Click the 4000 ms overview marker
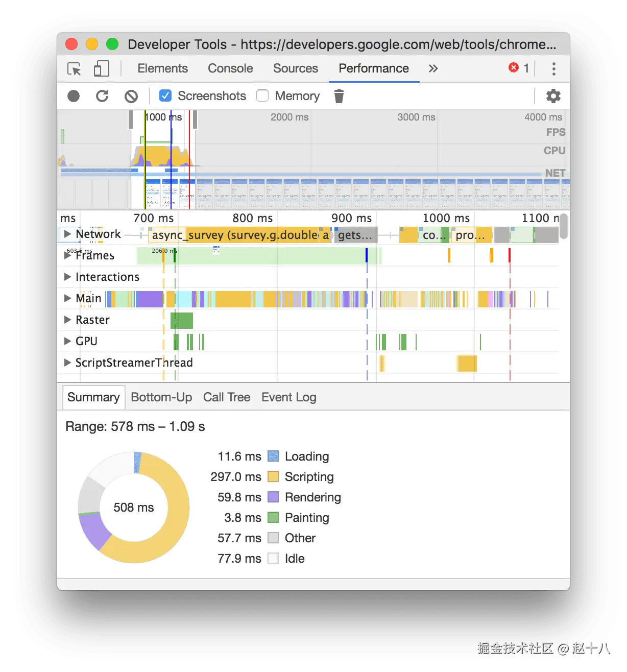The image size is (627, 672). pos(543,117)
